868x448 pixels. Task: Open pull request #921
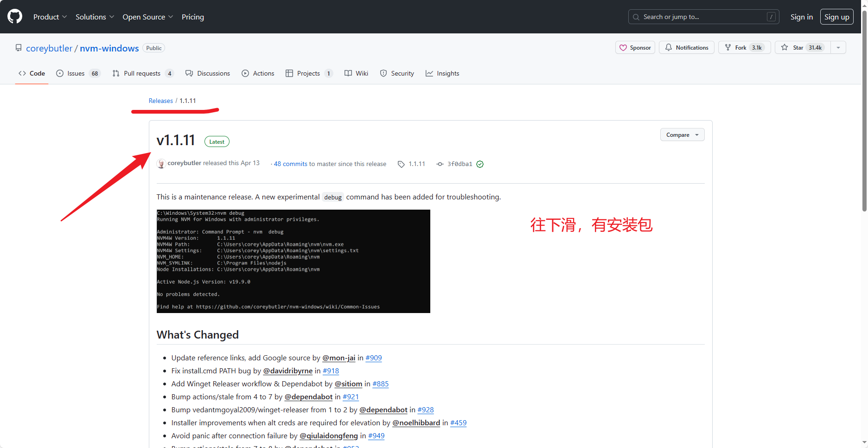351,397
